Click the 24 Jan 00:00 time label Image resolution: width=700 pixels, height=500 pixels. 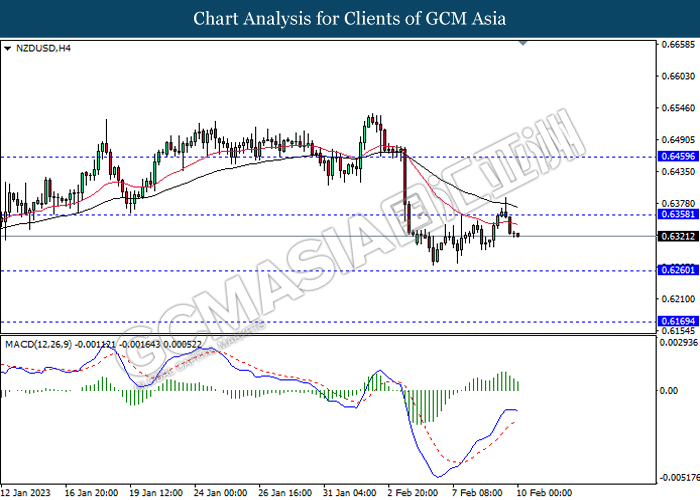(x=220, y=493)
